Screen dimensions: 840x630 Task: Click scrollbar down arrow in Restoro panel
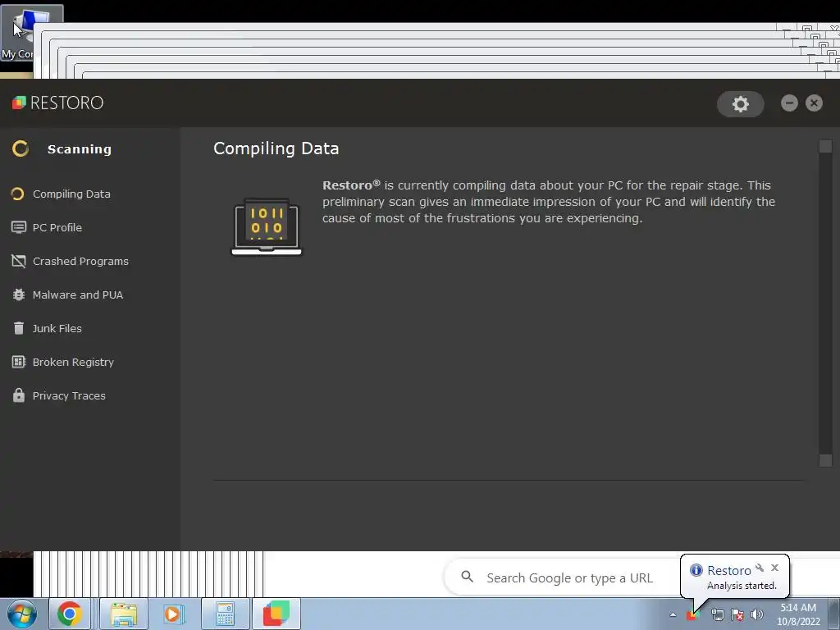coord(825,460)
